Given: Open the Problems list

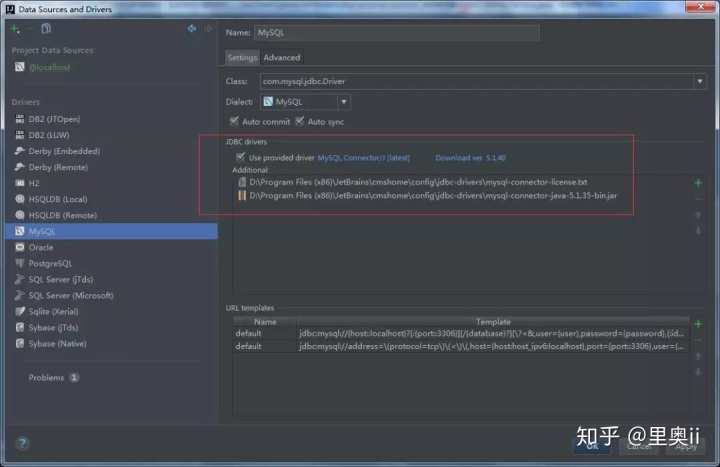Looking at the screenshot, I should pos(53,377).
